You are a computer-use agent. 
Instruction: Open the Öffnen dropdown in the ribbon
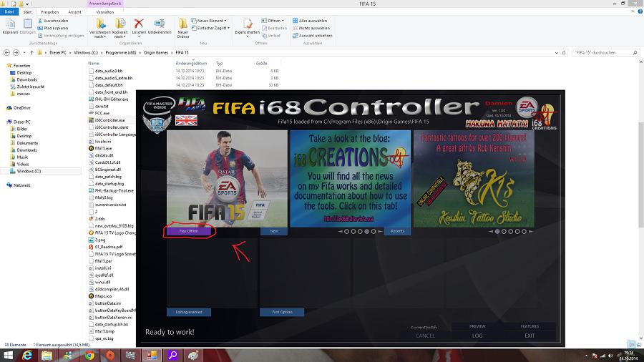point(273,21)
